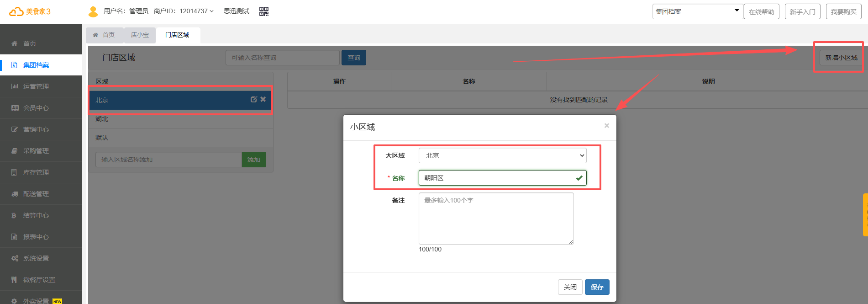Open 首页 from the sidebar
Image resolution: width=868 pixels, height=304 pixels.
[x=30, y=43]
